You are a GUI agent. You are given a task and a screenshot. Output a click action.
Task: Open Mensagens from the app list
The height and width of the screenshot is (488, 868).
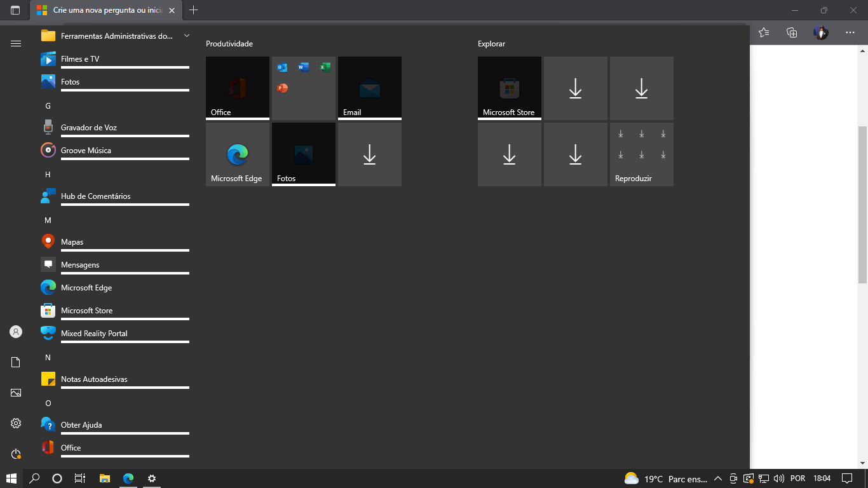pos(114,265)
